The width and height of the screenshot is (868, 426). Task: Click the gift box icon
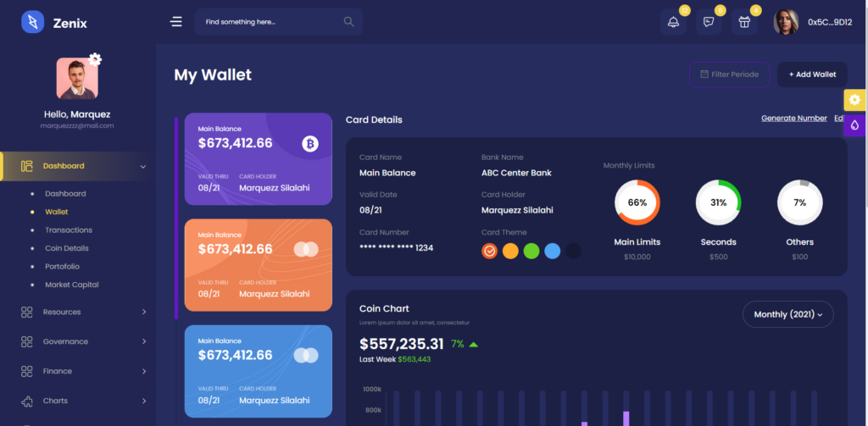point(744,22)
